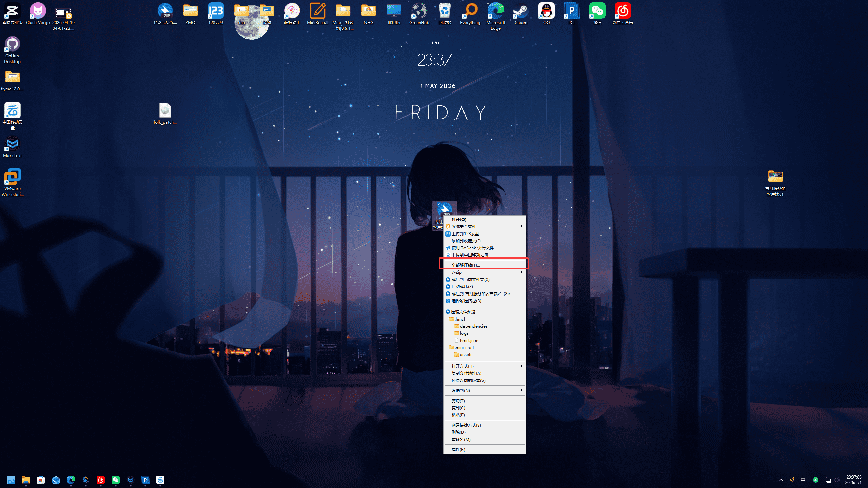Choose 重命名(M) to rename the file
Image resolution: width=868 pixels, height=488 pixels.
(x=485, y=440)
